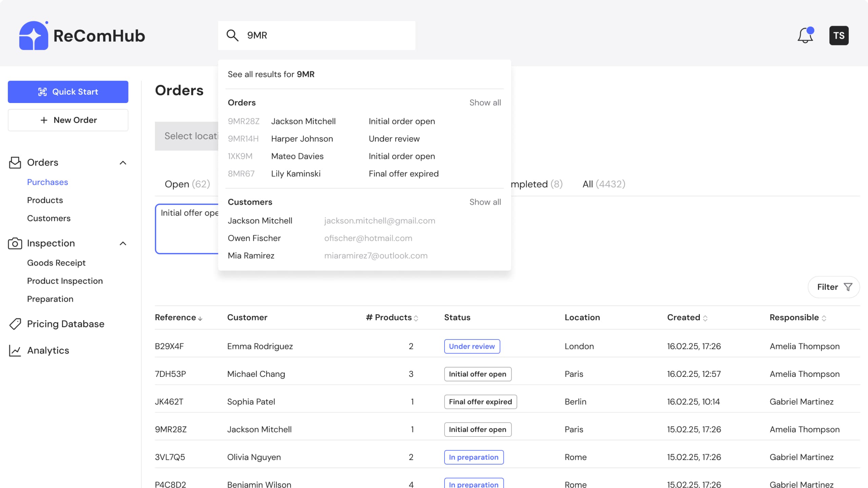
Task: Click the search magnifier icon
Action: (x=232, y=35)
